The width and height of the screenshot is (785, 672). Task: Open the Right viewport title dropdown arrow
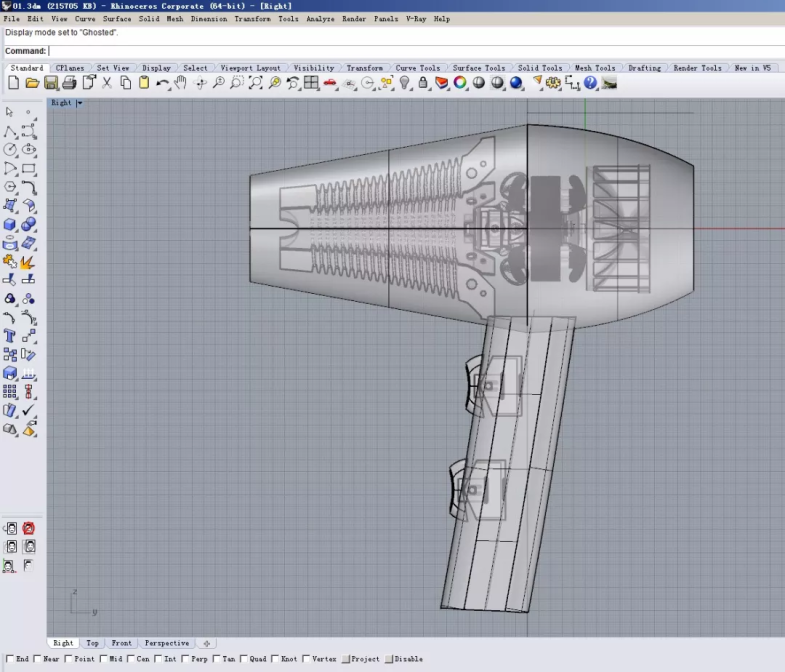pyautogui.click(x=79, y=103)
